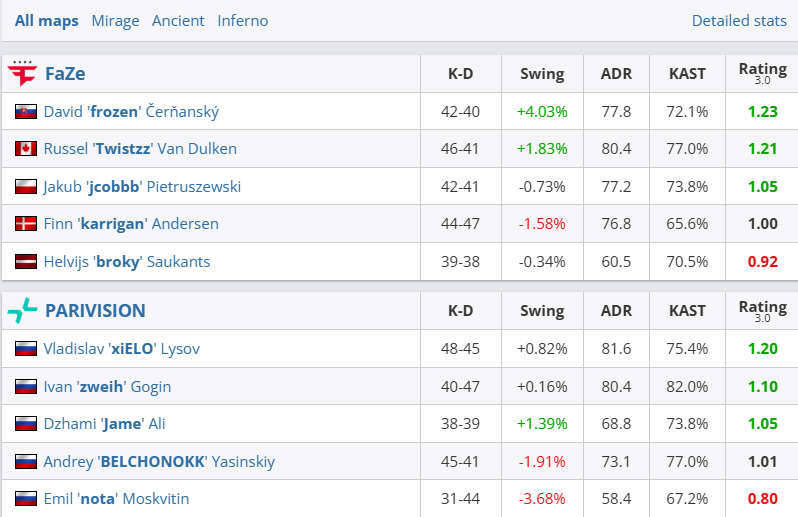Screen dimensions: 798x517
Task: Click the Slovak flag beside frozen
Action: click(26, 112)
